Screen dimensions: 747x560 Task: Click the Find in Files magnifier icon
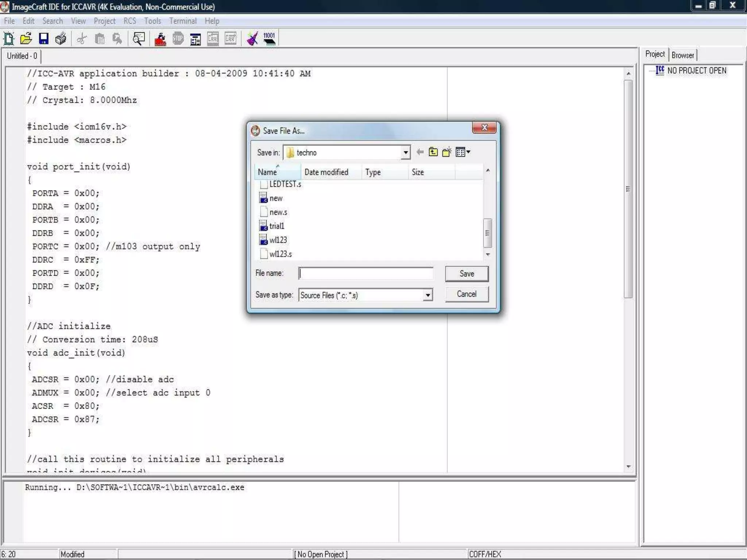(139, 39)
